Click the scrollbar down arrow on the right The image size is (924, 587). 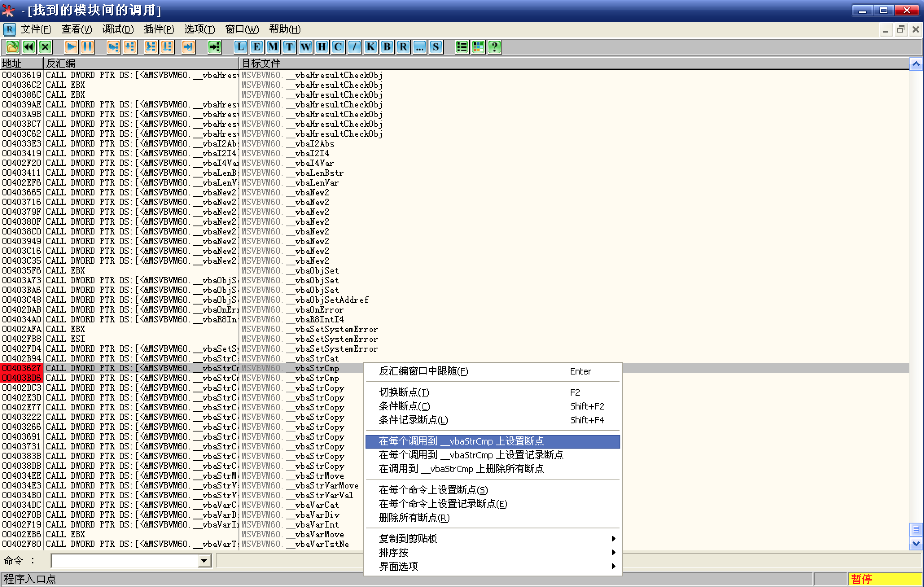tap(916, 543)
